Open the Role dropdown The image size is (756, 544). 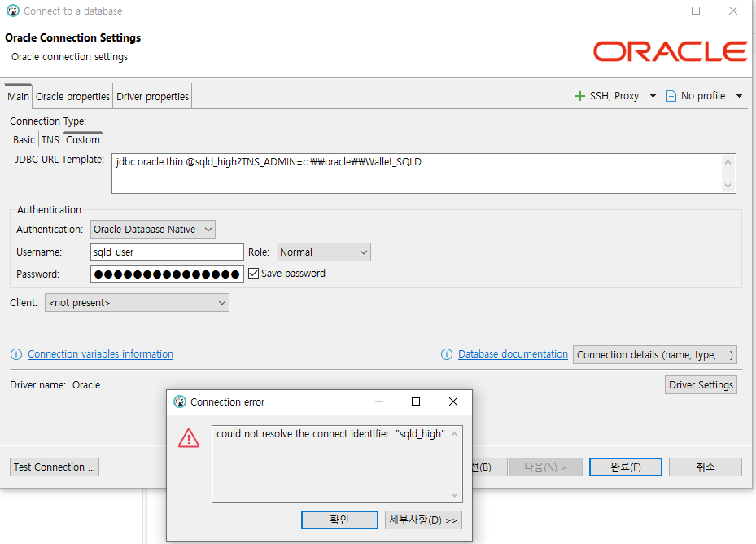pos(324,252)
